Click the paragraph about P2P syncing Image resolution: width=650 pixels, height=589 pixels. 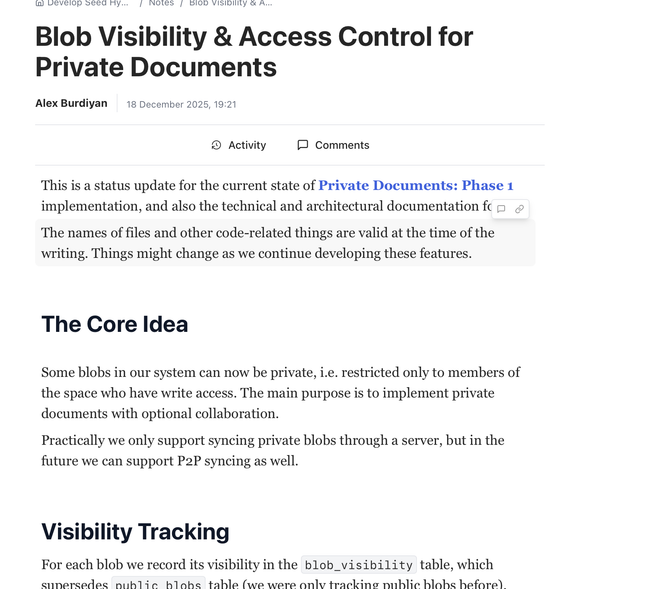coord(272,450)
